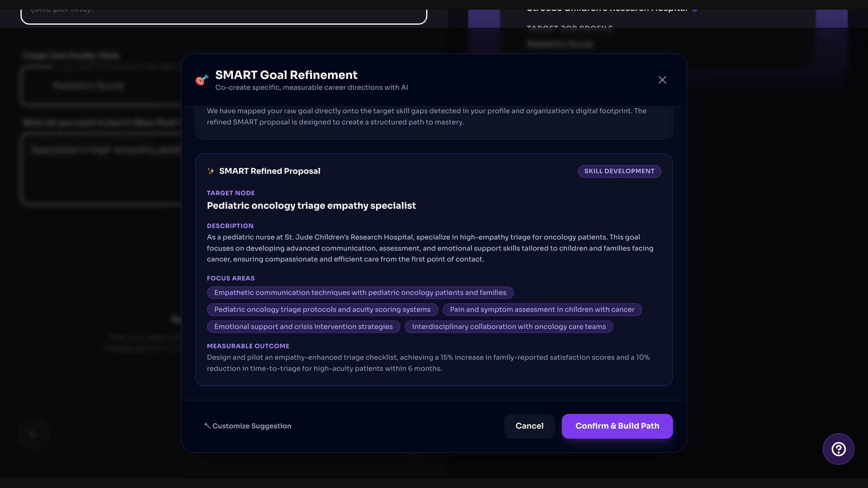The height and width of the screenshot is (488, 868).
Task: Open Customize Suggestion link
Action: (x=247, y=426)
